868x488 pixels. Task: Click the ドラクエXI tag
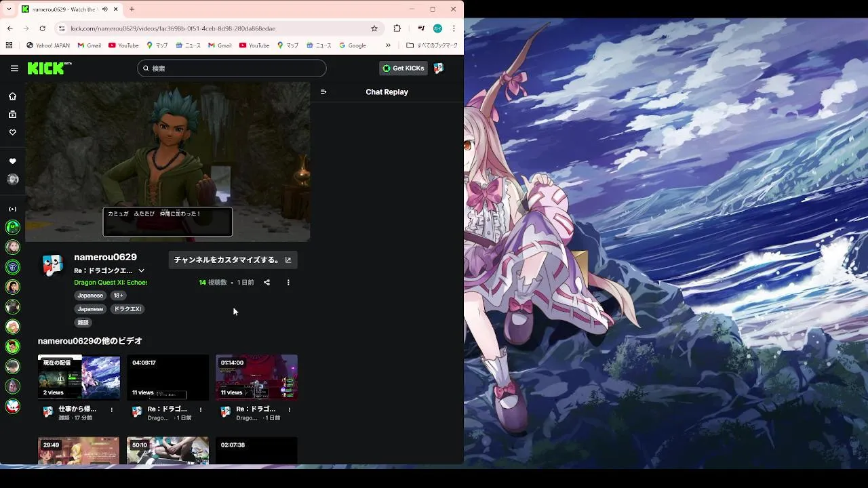point(127,309)
